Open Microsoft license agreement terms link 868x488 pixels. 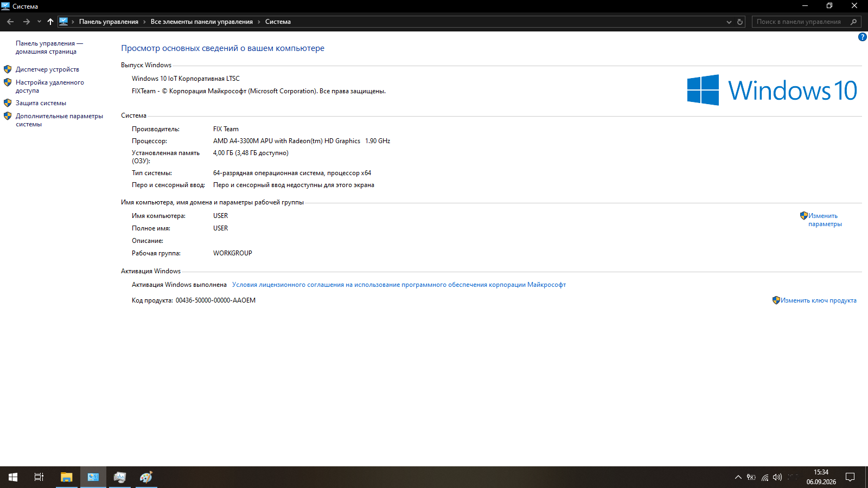click(x=399, y=285)
